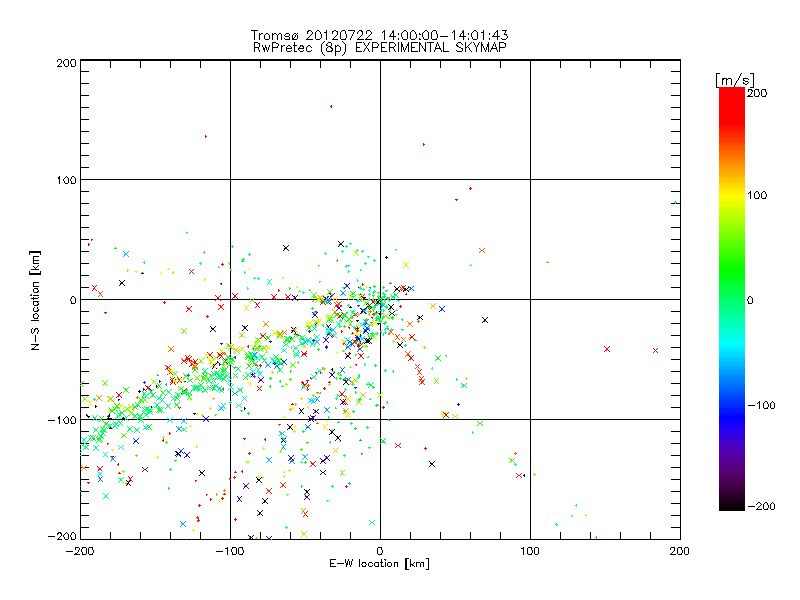Click the N-S axis tick label "-100"
Viewport: 800px width, 600px height.
62,420
